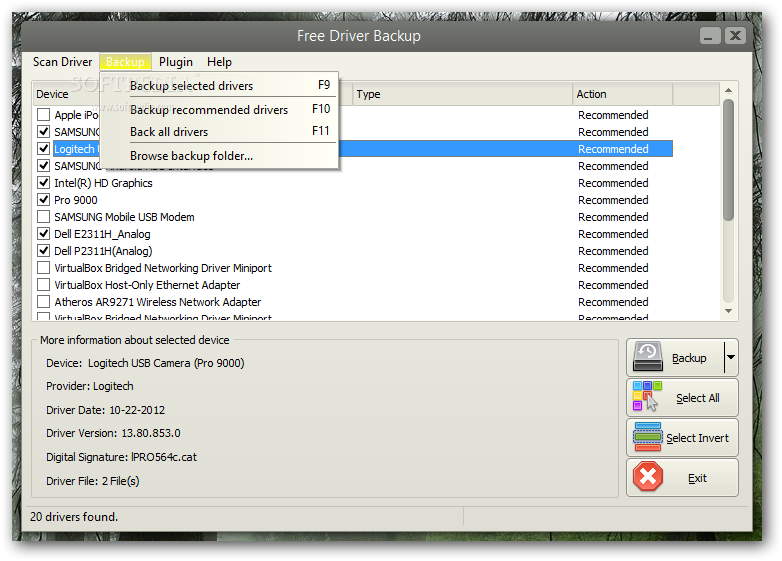The width and height of the screenshot is (782, 561).
Task: Choose Backup recommended drivers F10
Action: [x=219, y=109]
